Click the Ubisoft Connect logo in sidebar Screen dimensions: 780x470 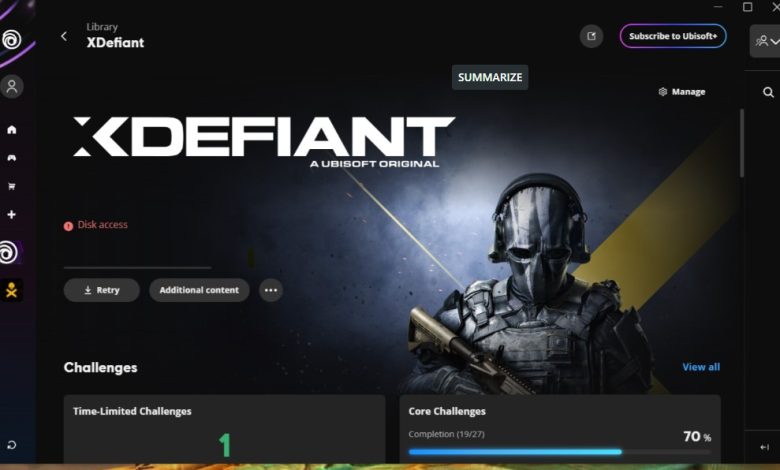pyautogui.click(x=11, y=39)
